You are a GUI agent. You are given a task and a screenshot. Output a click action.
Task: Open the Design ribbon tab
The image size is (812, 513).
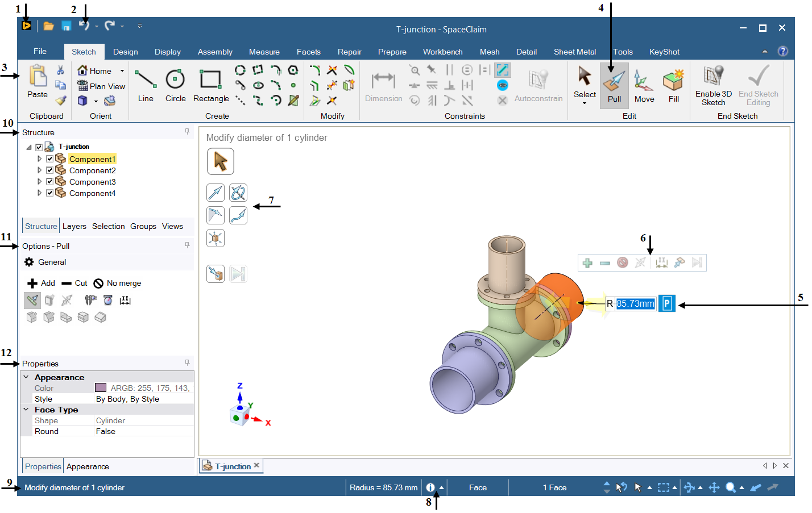click(125, 52)
